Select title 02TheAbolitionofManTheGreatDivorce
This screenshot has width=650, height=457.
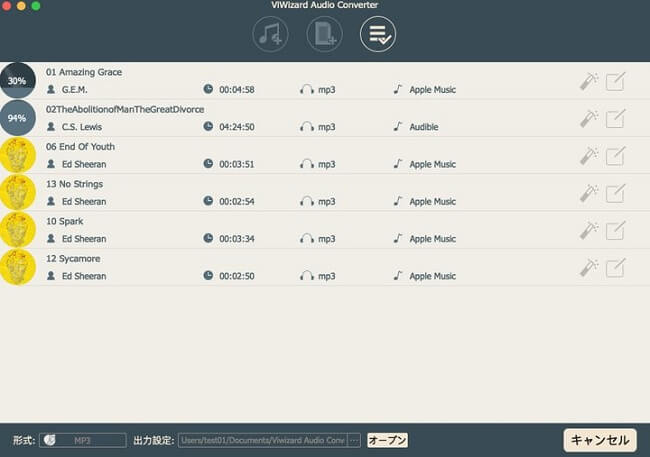(125, 109)
